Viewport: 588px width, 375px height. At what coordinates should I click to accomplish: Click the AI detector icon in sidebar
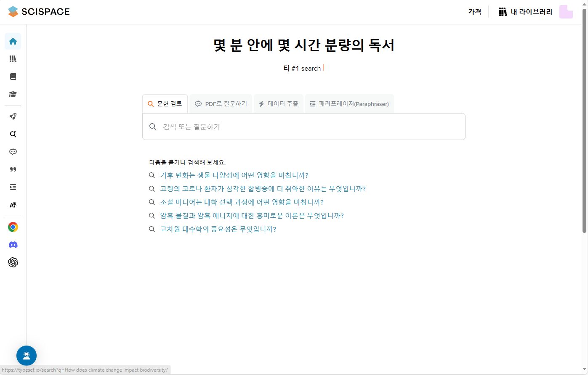tap(13, 205)
